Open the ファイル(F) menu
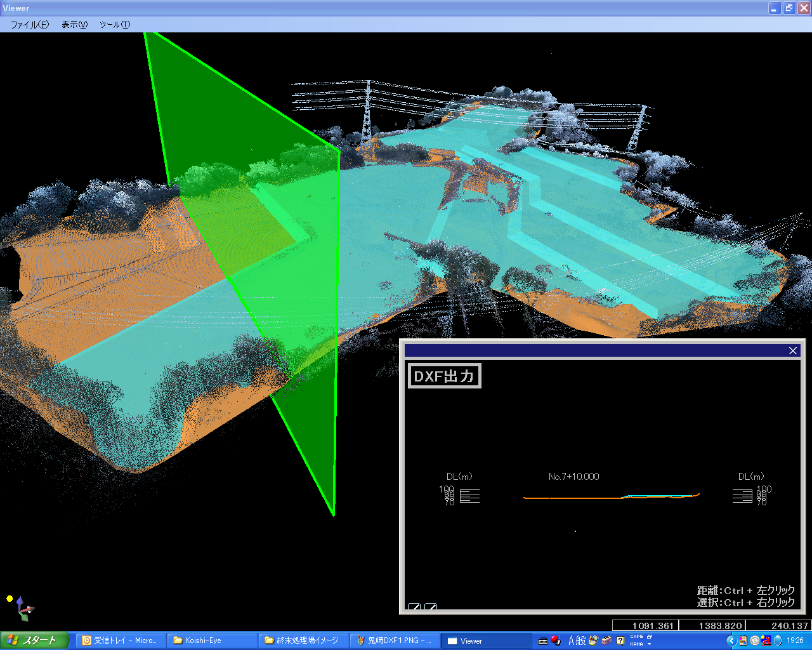The image size is (812, 650). tap(29, 25)
